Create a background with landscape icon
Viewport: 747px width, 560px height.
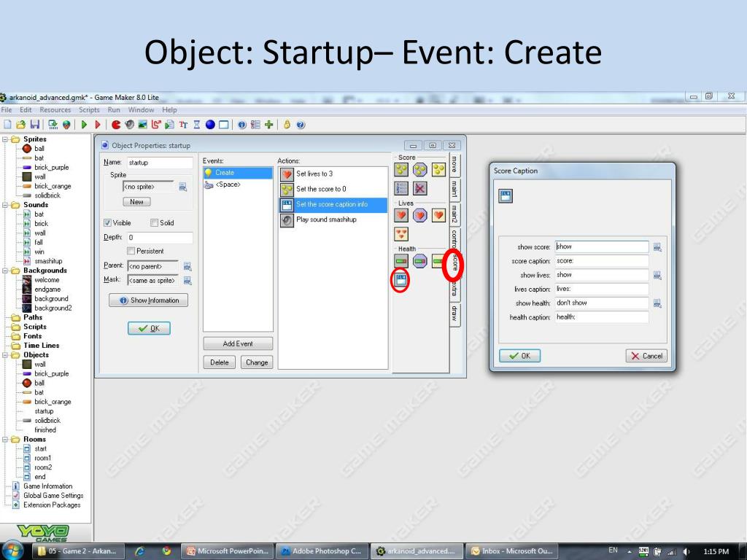pos(142,125)
